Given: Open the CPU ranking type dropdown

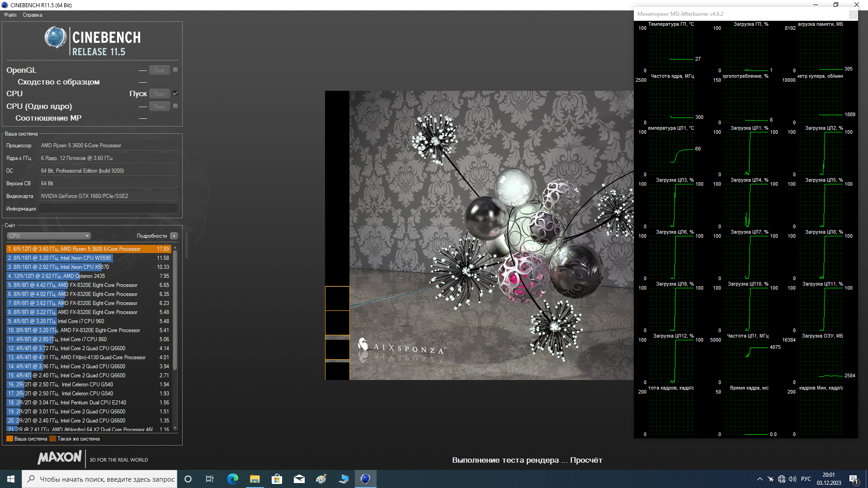Looking at the screenshot, I should pos(49,236).
